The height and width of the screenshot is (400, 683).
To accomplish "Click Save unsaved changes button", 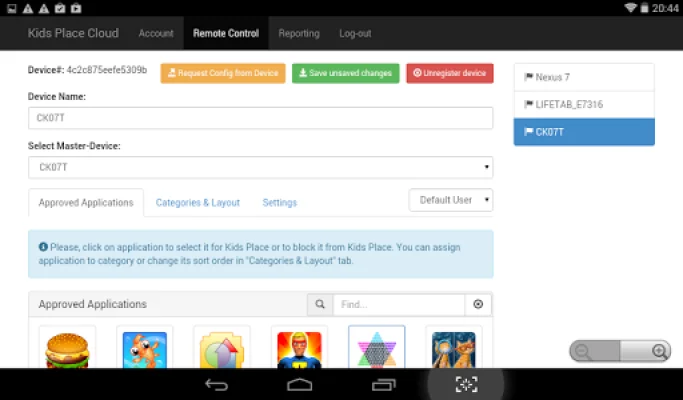I will click(345, 73).
